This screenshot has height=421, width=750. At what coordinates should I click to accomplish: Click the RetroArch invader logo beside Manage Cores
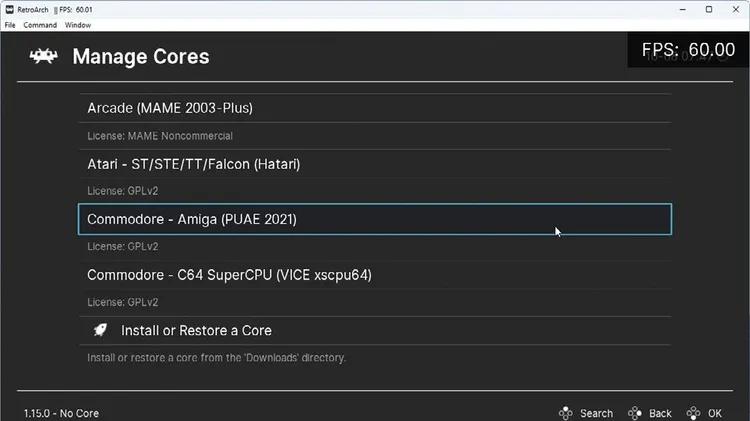44,56
